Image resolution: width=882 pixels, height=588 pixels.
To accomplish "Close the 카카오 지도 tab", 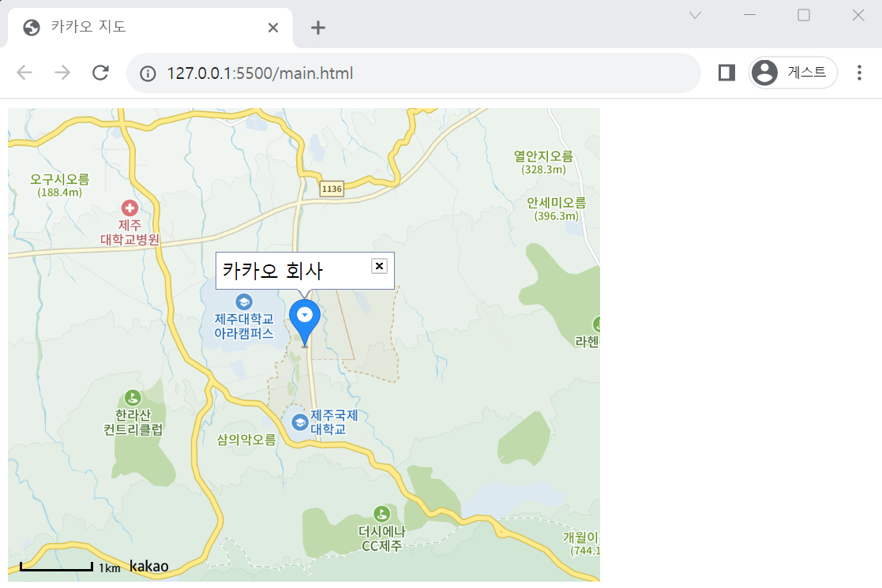I will [x=273, y=28].
